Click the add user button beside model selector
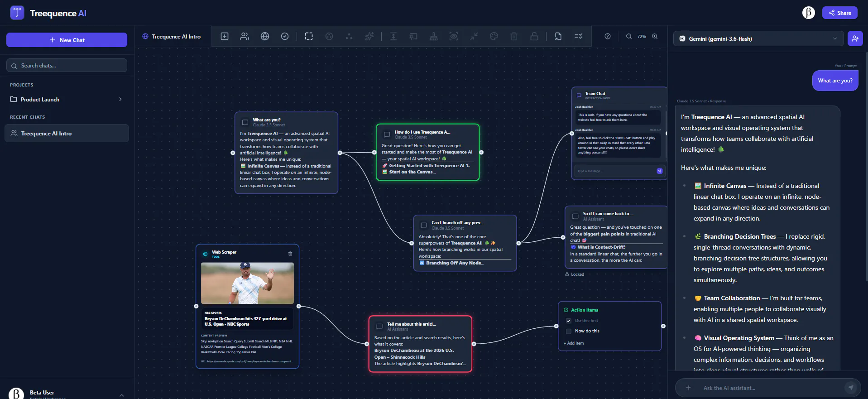The width and height of the screenshot is (868, 399). 855,38
